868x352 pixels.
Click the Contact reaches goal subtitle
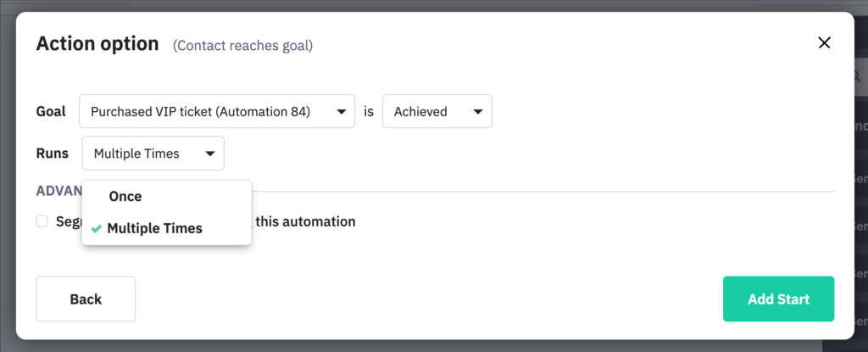[x=242, y=45]
